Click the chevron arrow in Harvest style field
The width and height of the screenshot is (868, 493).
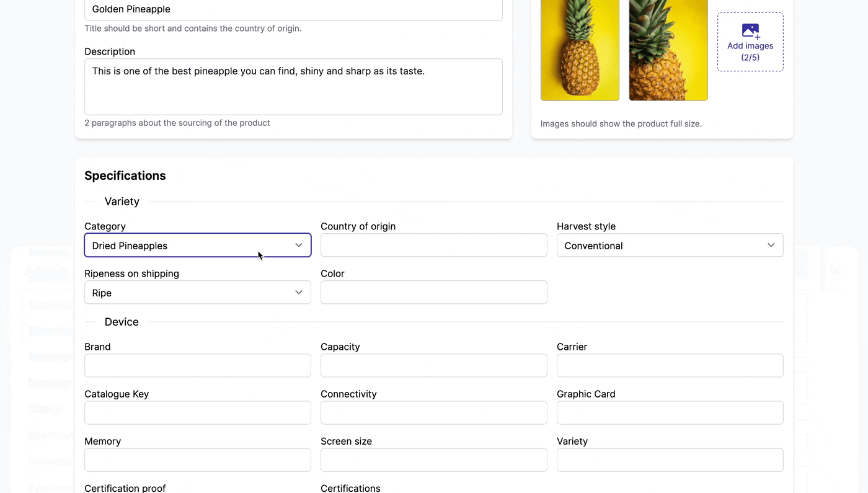pos(771,246)
